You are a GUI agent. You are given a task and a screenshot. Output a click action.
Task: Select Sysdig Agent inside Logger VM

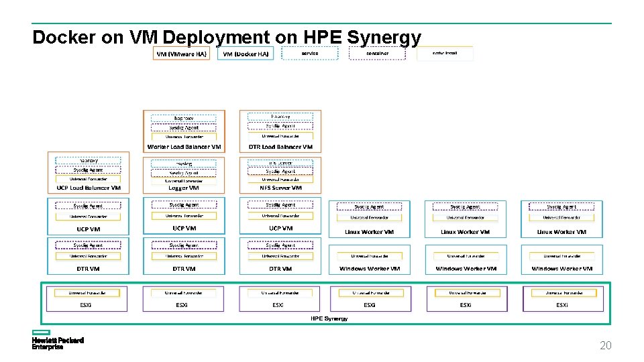(184, 173)
